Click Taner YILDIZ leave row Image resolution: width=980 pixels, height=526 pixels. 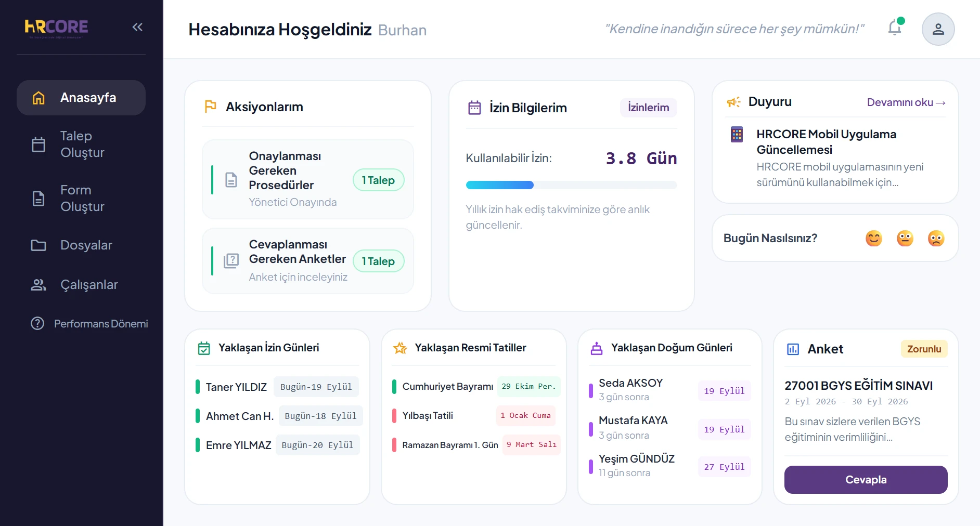[x=277, y=387]
